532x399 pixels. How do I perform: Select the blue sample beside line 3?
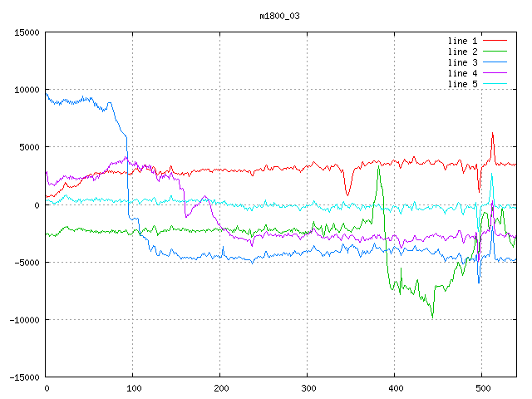coord(495,62)
